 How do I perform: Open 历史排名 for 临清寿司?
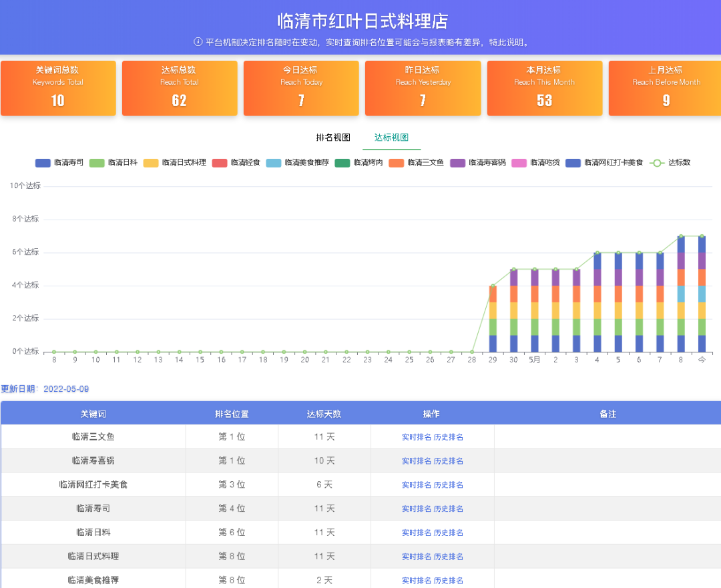point(449,509)
